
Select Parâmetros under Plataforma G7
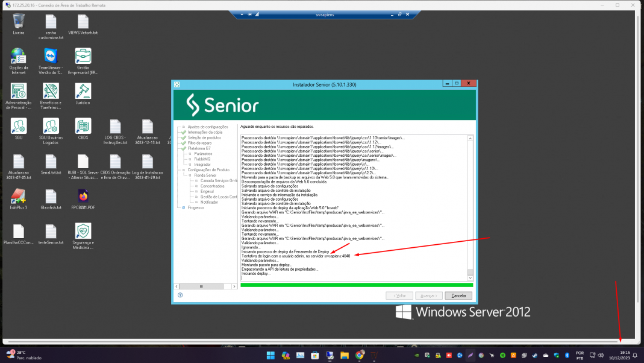[x=203, y=154]
